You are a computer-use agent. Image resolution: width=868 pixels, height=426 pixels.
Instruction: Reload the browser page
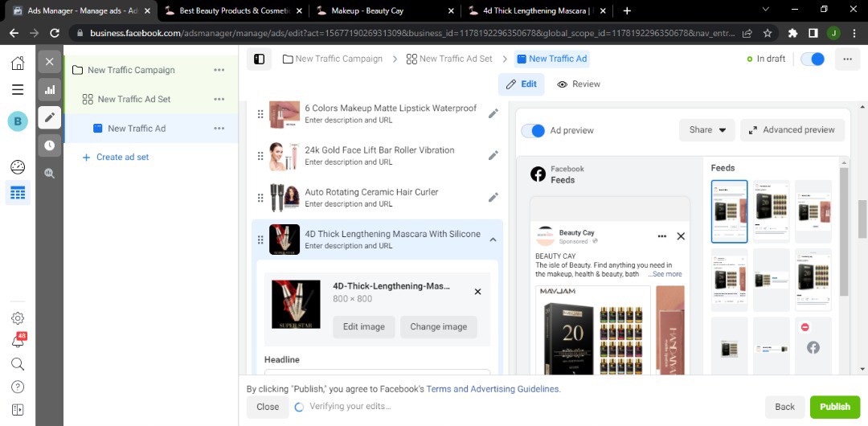pos(55,33)
